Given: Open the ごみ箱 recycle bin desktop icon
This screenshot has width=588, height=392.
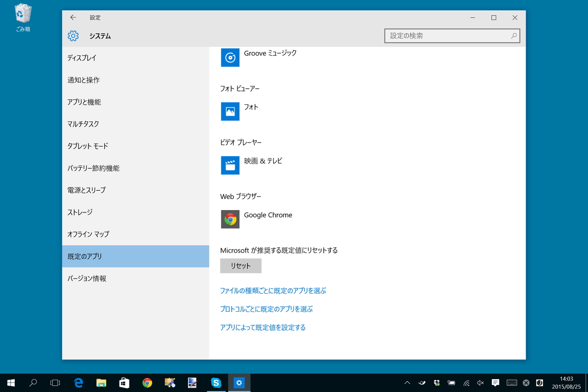Looking at the screenshot, I should click(x=23, y=18).
